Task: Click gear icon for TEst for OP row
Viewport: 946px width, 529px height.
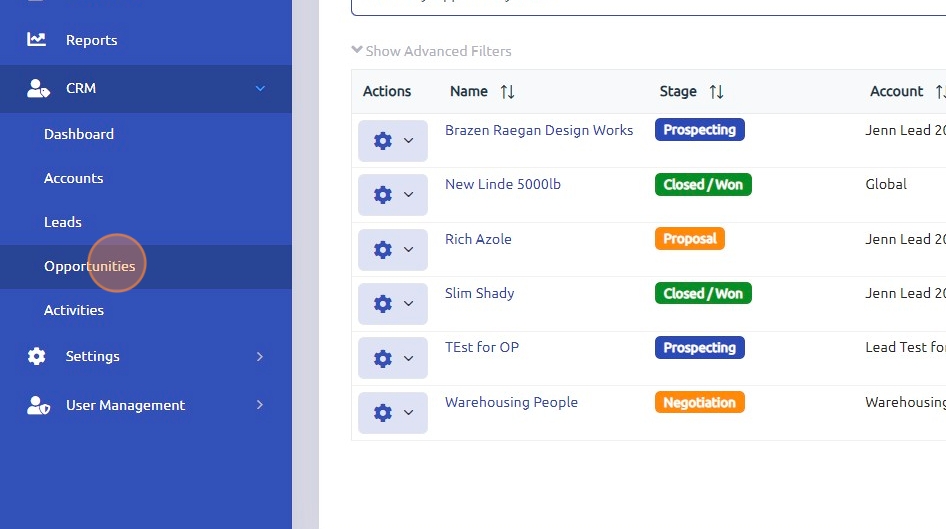Action: point(383,358)
